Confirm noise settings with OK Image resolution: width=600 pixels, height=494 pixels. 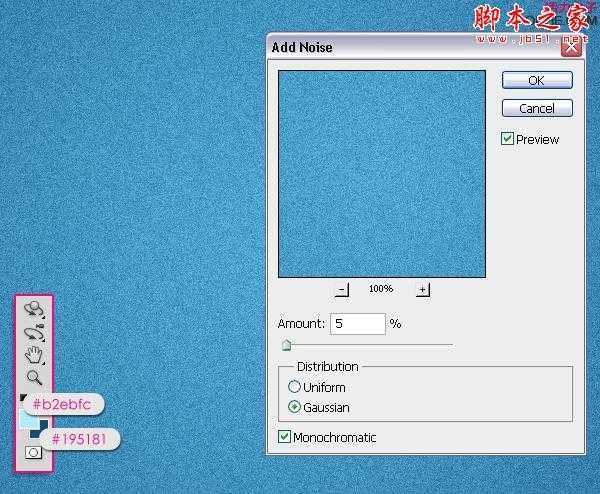click(x=537, y=80)
